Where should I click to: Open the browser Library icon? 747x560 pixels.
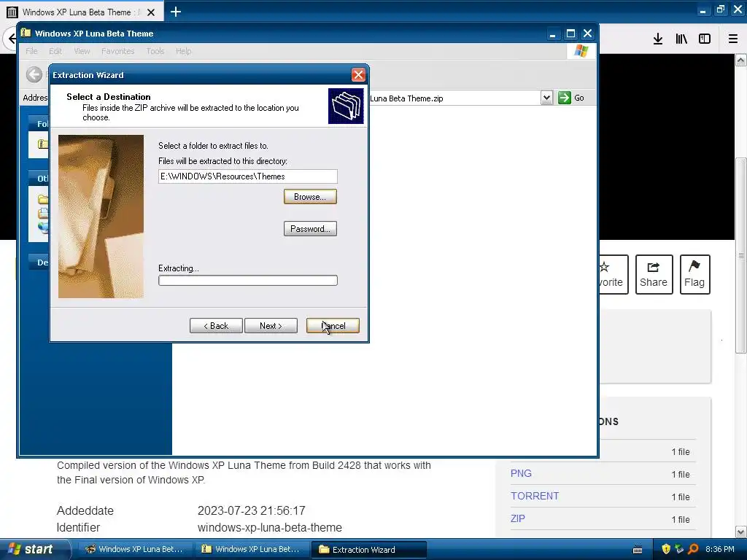click(x=681, y=39)
